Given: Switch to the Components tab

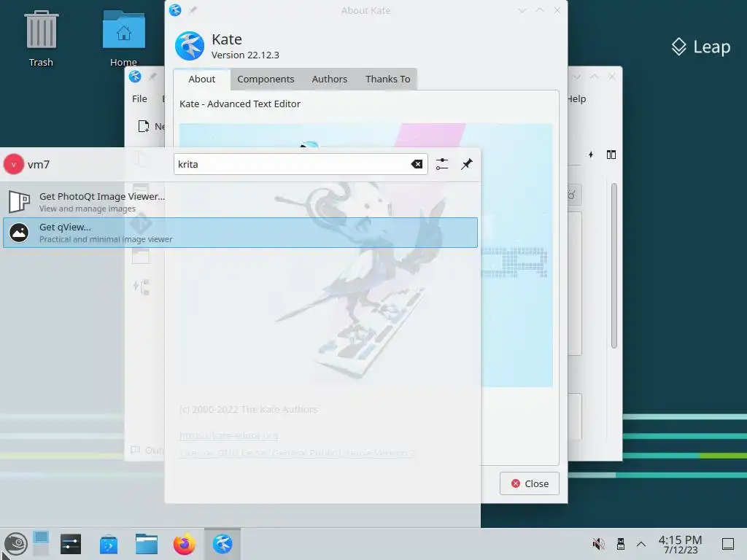Looking at the screenshot, I should click(266, 79).
